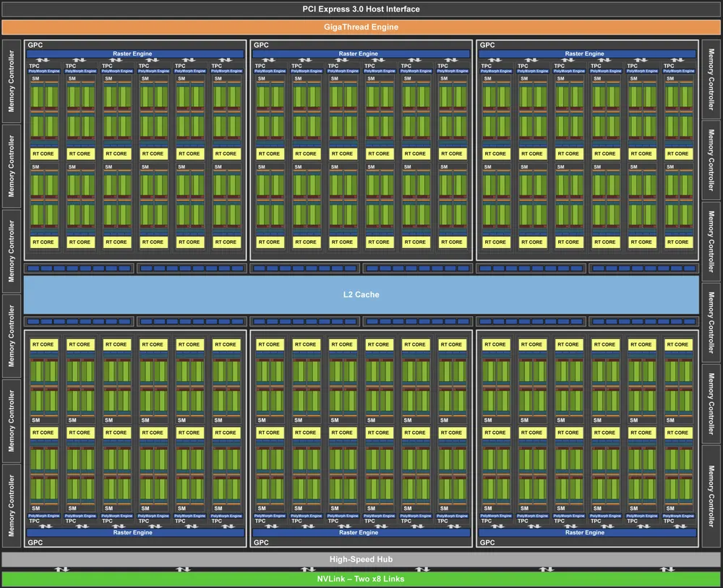The image size is (723, 588).
Task: Select the orange GigaThread Engine block
Action: [361, 27]
